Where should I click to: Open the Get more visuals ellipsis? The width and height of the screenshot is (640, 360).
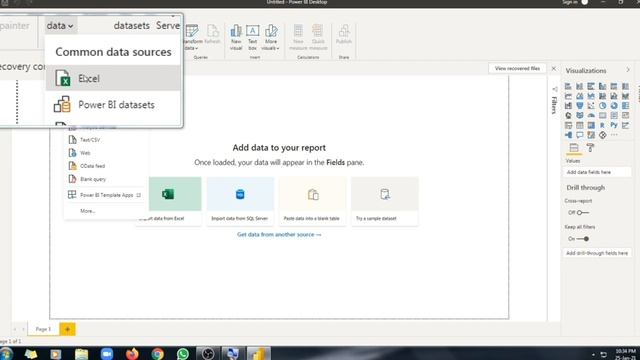coord(614,135)
